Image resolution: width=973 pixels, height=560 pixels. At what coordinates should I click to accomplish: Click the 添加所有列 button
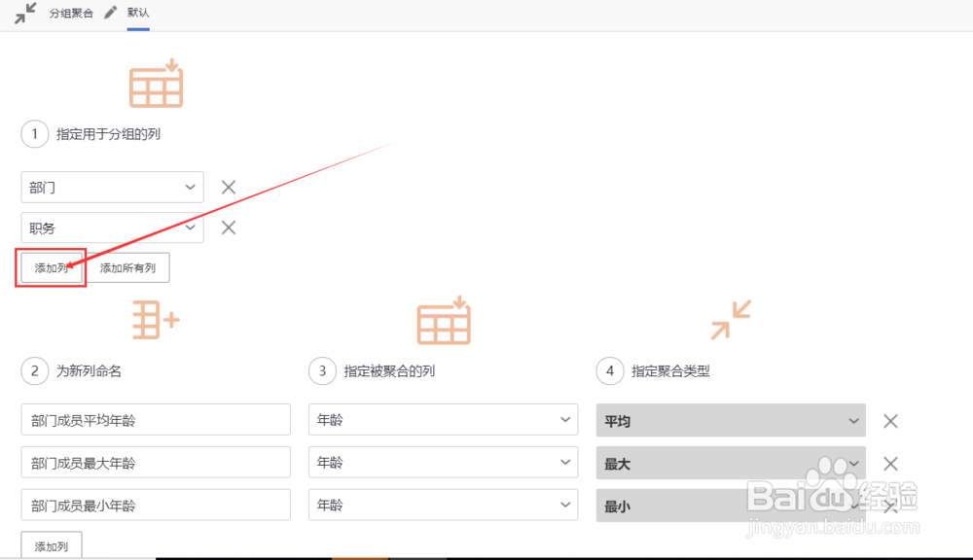coord(128,267)
